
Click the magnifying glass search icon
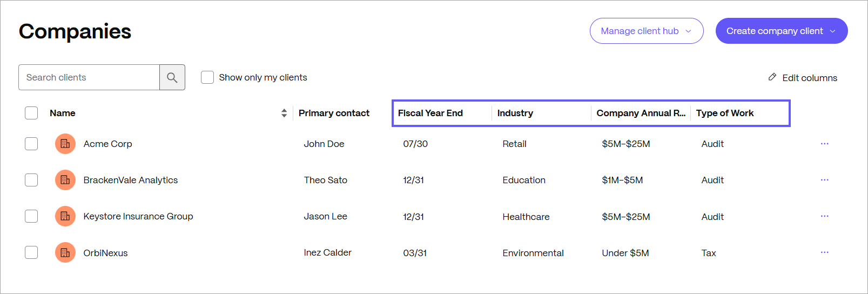point(172,77)
